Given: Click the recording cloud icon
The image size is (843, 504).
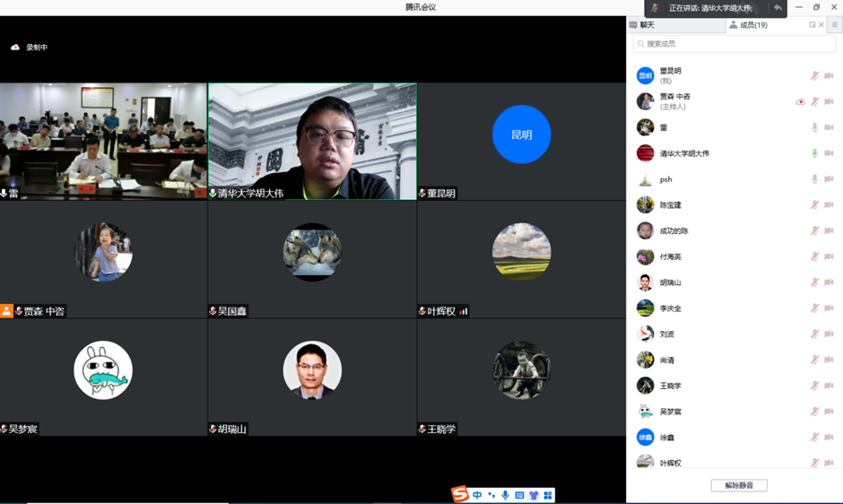Looking at the screenshot, I should (x=15, y=48).
